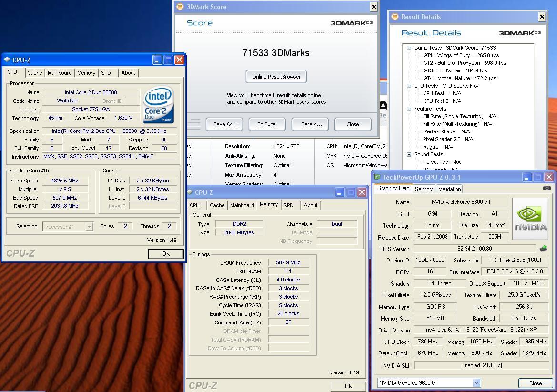Select GT1 - Wings of Fury result row

click(x=461, y=55)
